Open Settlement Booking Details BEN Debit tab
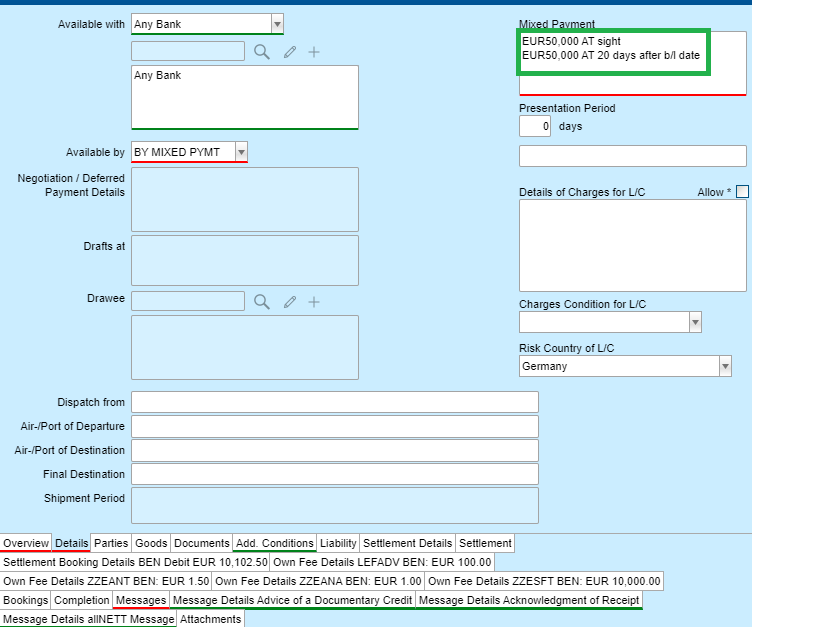The image size is (819, 627). pyautogui.click(x=135, y=562)
